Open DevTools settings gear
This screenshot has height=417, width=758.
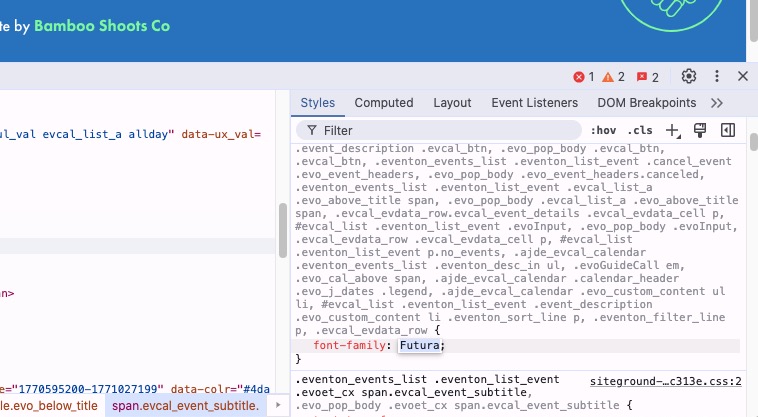coord(688,76)
